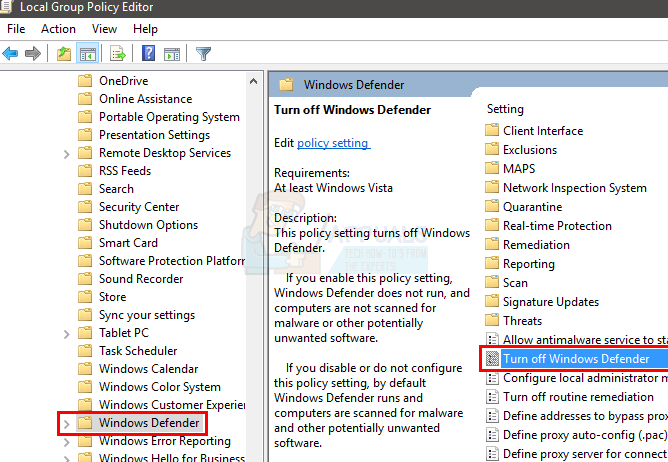Image resolution: width=668 pixels, height=462 pixels.
Task: Select the Task Scheduler tree folder
Action: [138, 351]
